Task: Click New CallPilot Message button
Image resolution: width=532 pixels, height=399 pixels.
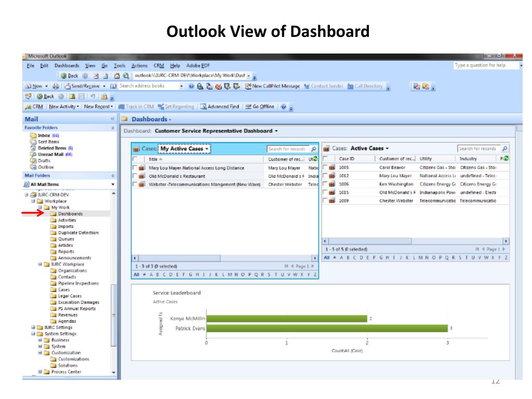Action: pos(272,86)
